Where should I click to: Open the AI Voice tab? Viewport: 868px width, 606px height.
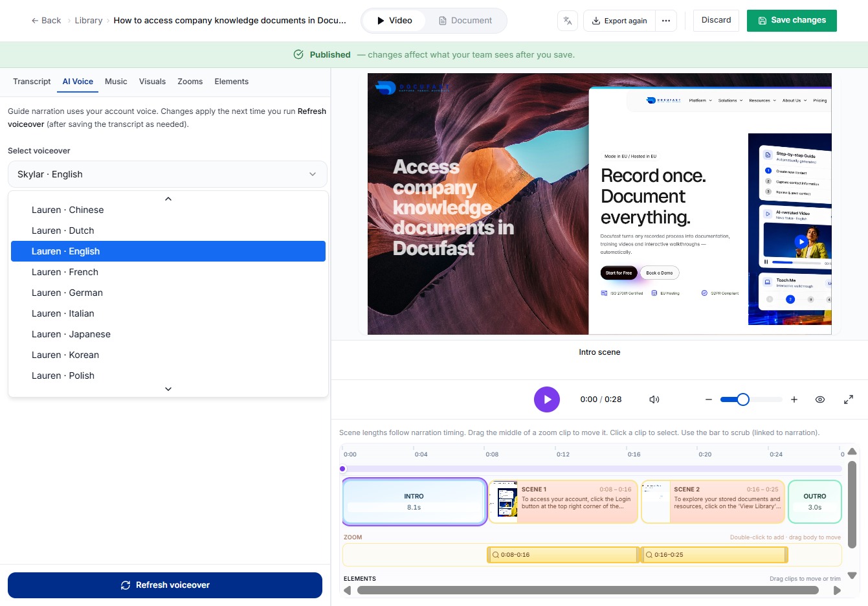78,82
